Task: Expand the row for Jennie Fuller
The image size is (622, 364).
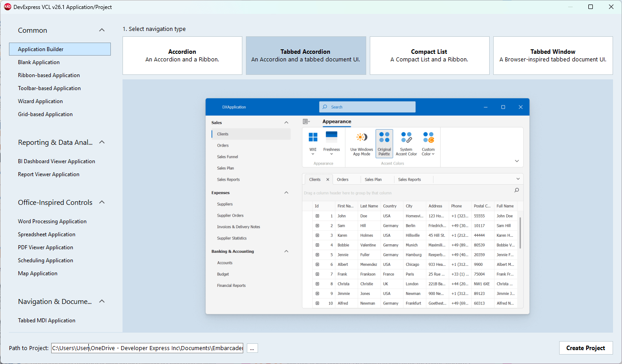Action: click(317, 255)
